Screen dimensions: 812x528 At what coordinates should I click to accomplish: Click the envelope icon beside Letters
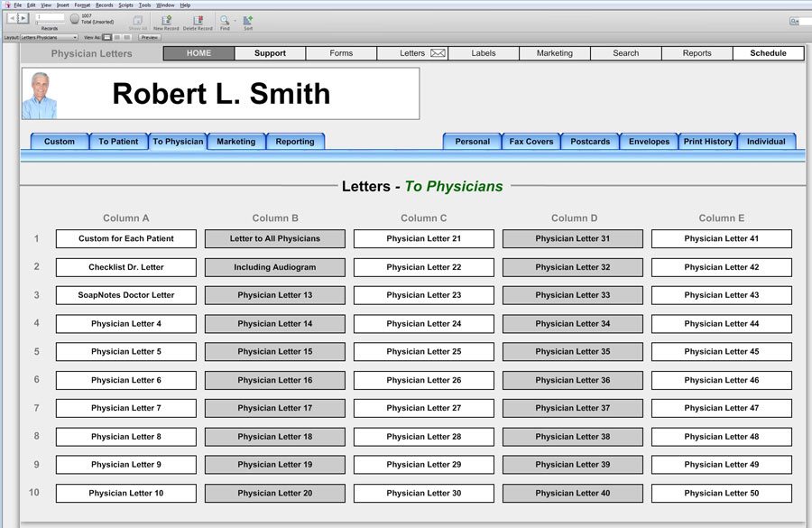[438, 53]
